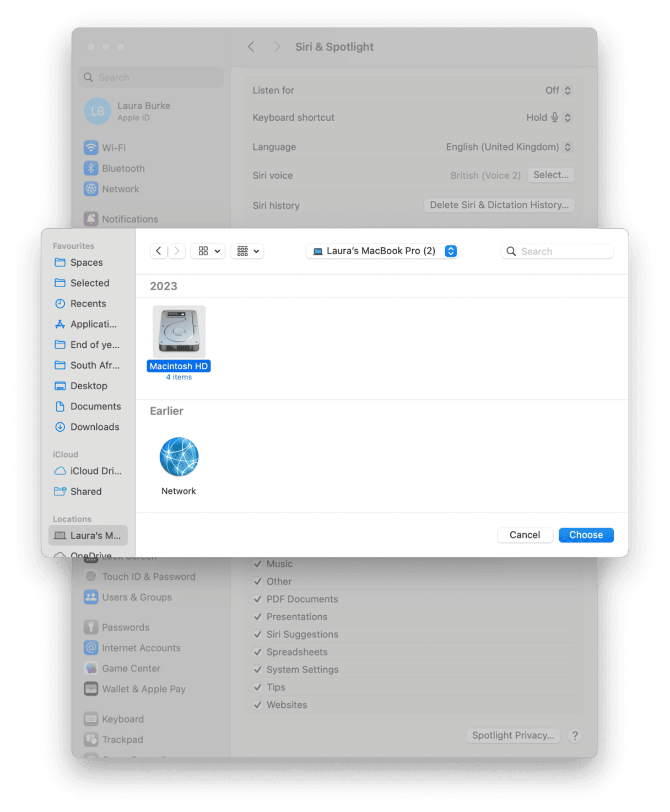Open the Network globe icon
Image resolution: width=670 pixels, height=812 pixels.
pyautogui.click(x=178, y=456)
